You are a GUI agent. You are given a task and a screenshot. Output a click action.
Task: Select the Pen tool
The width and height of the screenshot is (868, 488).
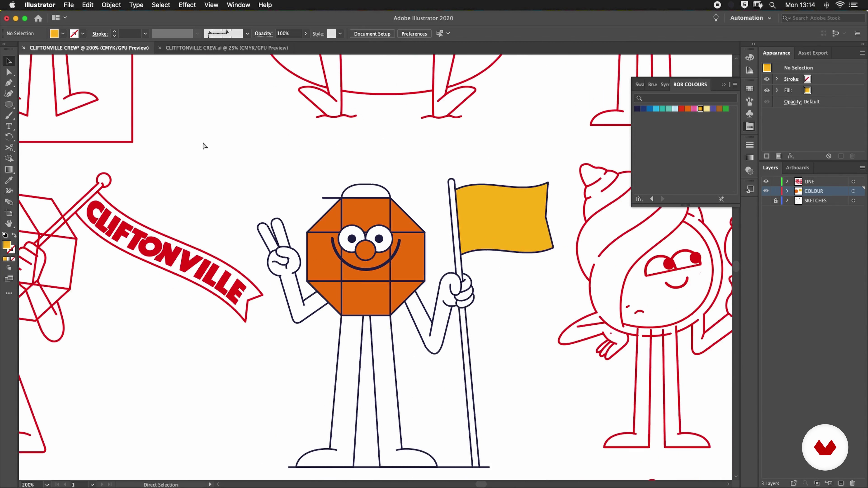(x=9, y=83)
